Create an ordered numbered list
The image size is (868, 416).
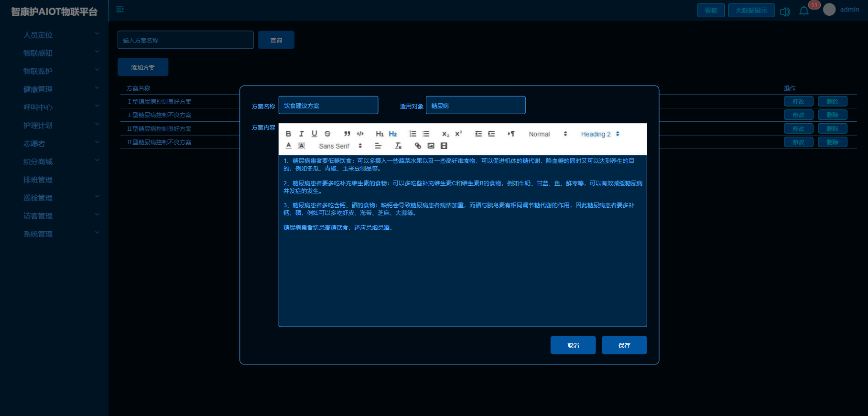(412, 134)
